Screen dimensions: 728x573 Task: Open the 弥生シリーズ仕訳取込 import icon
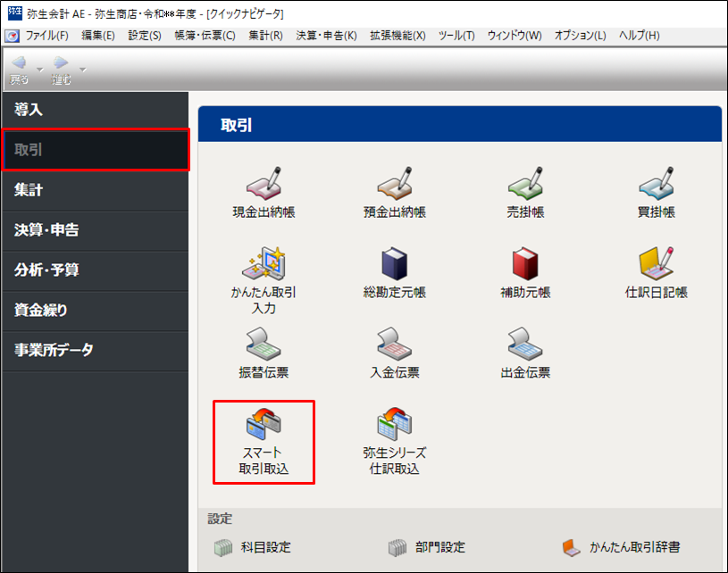coord(394,440)
